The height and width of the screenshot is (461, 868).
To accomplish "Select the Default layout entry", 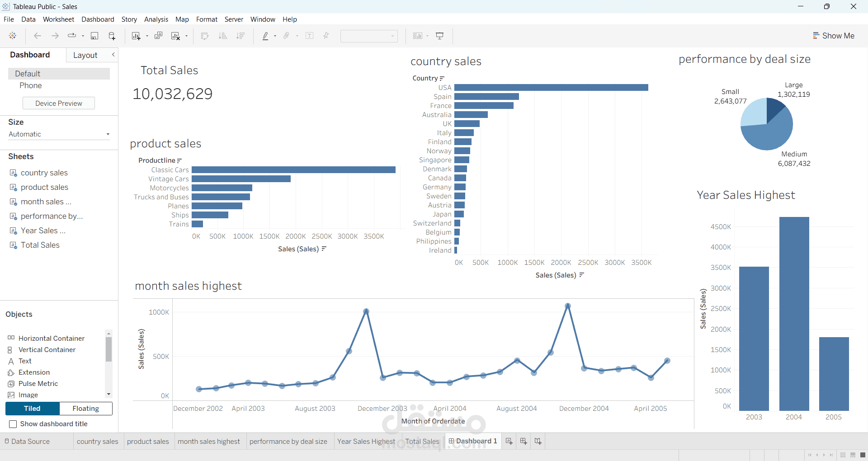I will click(x=59, y=74).
